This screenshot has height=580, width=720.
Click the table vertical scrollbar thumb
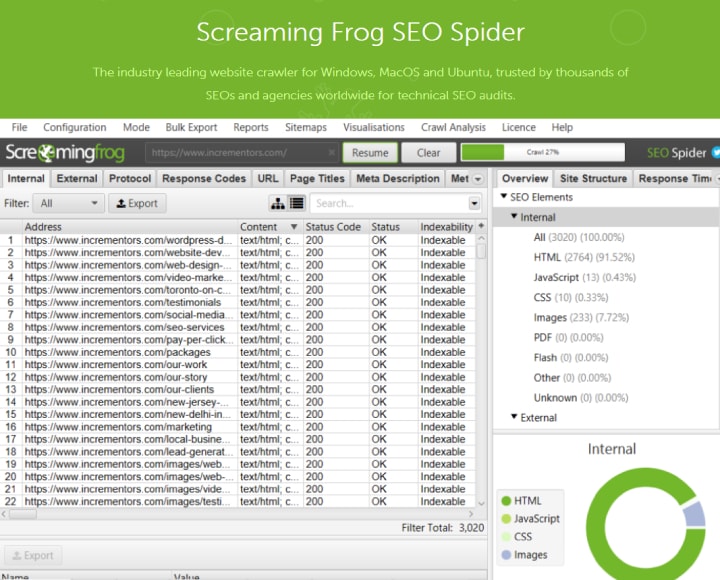481,251
